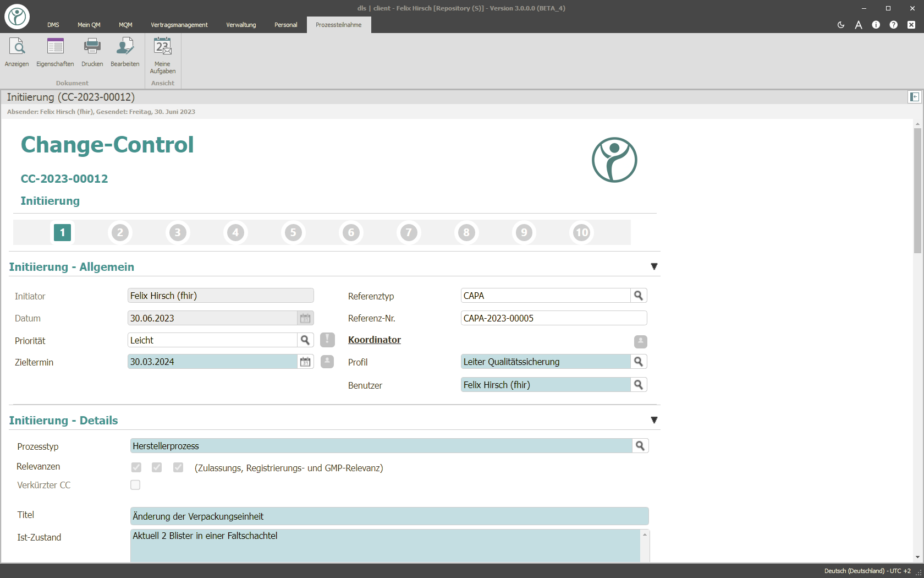924x578 pixels.
Task: Toggle the first Relevanzen checkbox
Action: tap(136, 467)
